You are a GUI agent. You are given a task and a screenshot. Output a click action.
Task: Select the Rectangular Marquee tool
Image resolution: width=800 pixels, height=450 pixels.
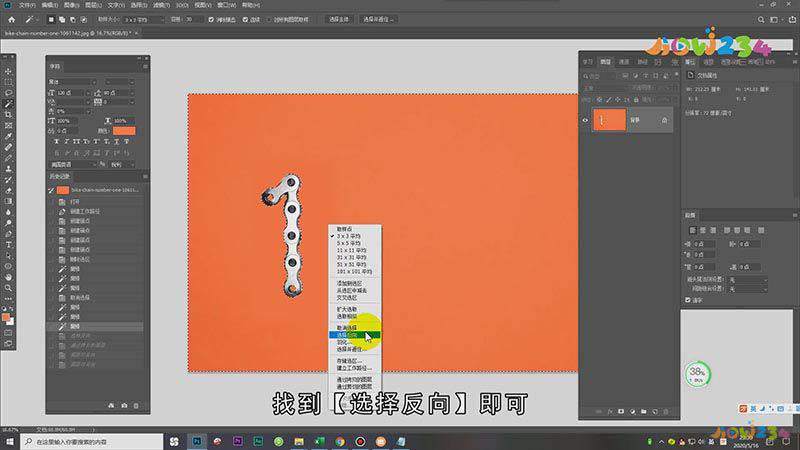pos(8,82)
